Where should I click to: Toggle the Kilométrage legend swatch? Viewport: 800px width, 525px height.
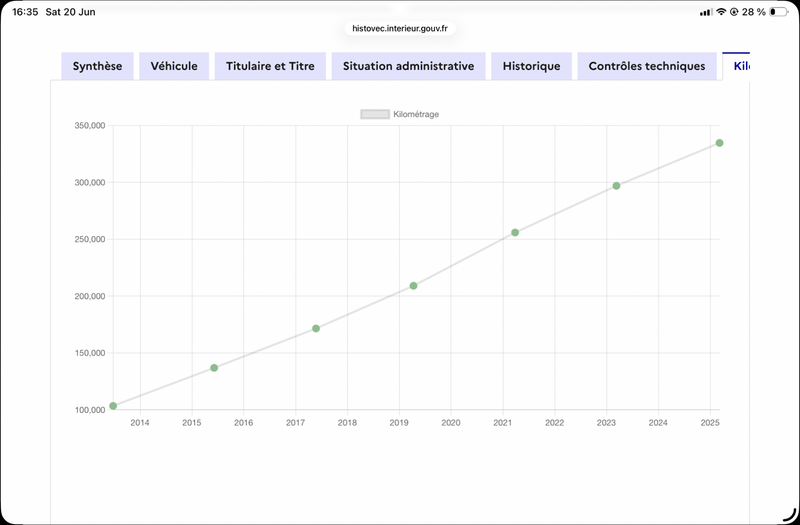[375, 114]
